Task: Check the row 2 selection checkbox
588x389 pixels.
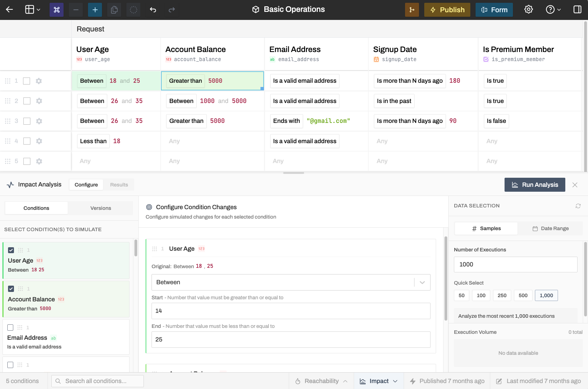Action: click(x=27, y=101)
